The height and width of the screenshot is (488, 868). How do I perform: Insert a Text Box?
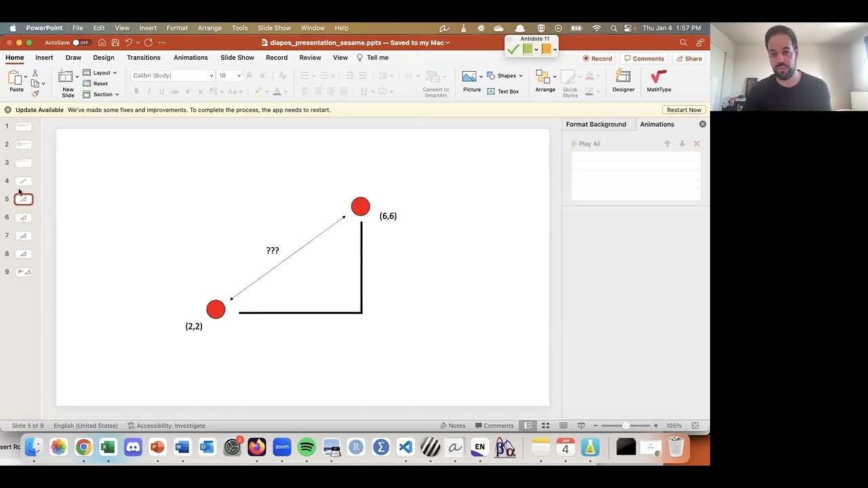coord(503,91)
